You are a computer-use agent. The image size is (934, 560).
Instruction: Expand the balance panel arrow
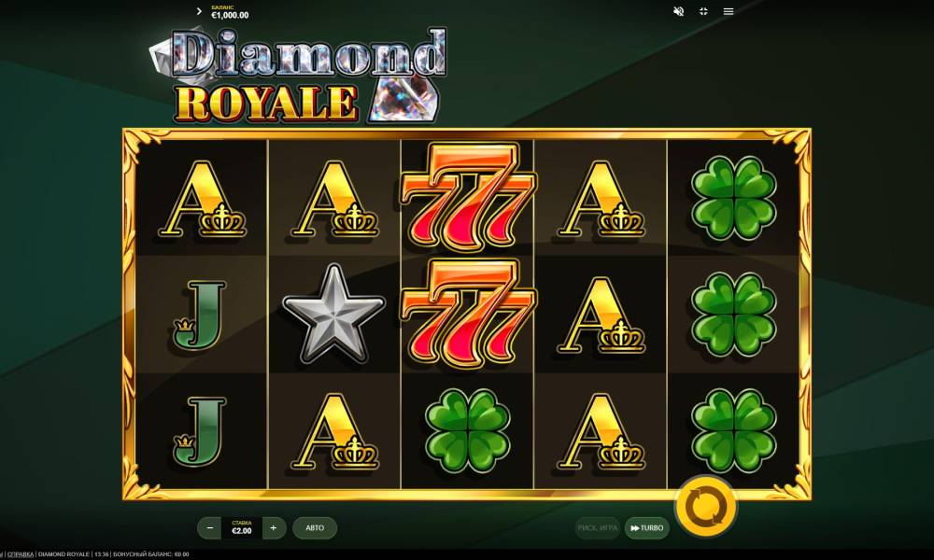click(x=199, y=11)
